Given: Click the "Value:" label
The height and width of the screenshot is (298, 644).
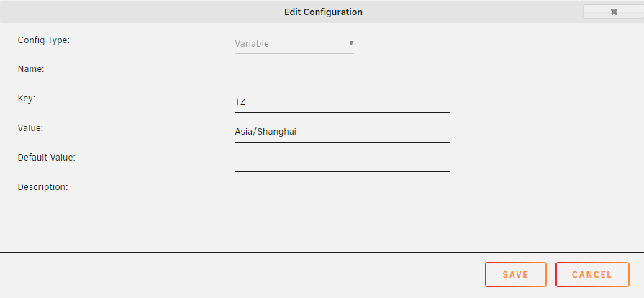Looking at the screenshot, I should tap(30, 127).
